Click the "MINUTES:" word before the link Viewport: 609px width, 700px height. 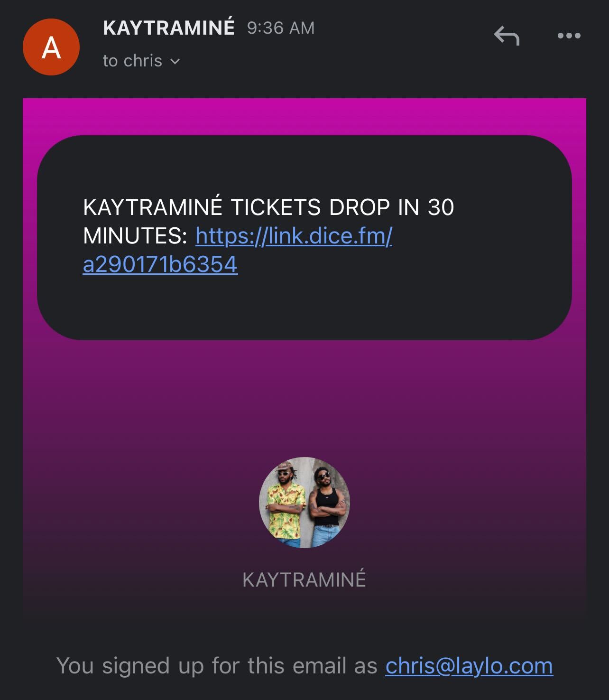click(x=135, y=235)
